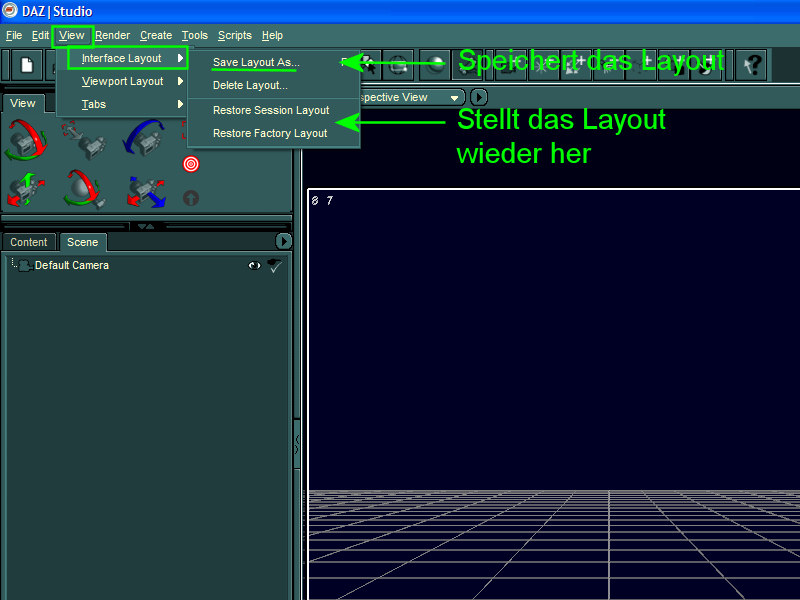The height and width of the screenshot is (600, 800).
Task: Switch to the Scene tab
Action: click(82, 242)
